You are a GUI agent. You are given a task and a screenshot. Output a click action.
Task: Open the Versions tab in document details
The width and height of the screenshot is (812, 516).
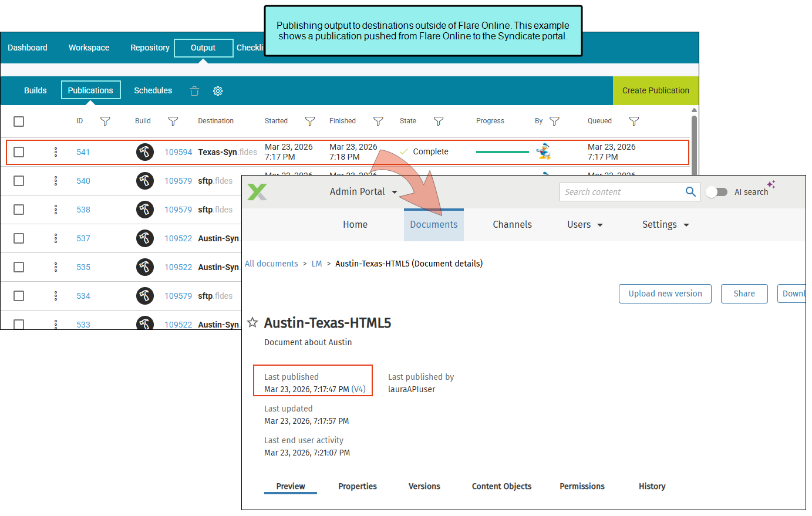pos(424,486)
